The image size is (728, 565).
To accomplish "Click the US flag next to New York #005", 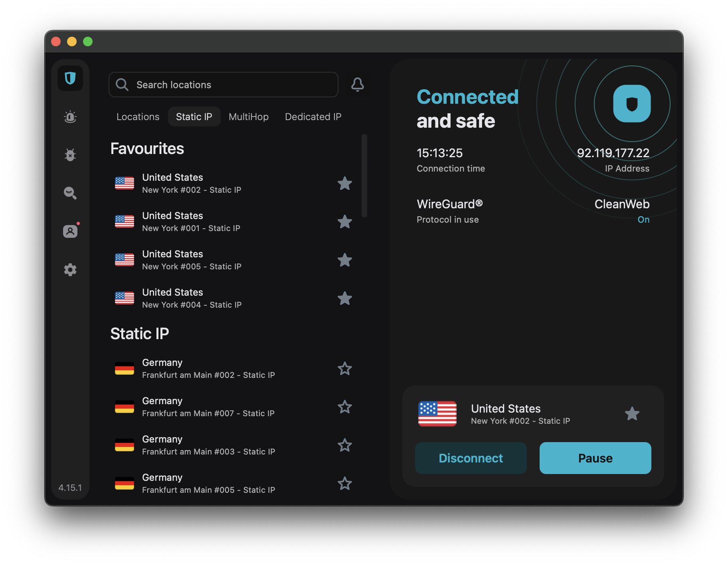I will click(x=125, y=260).
